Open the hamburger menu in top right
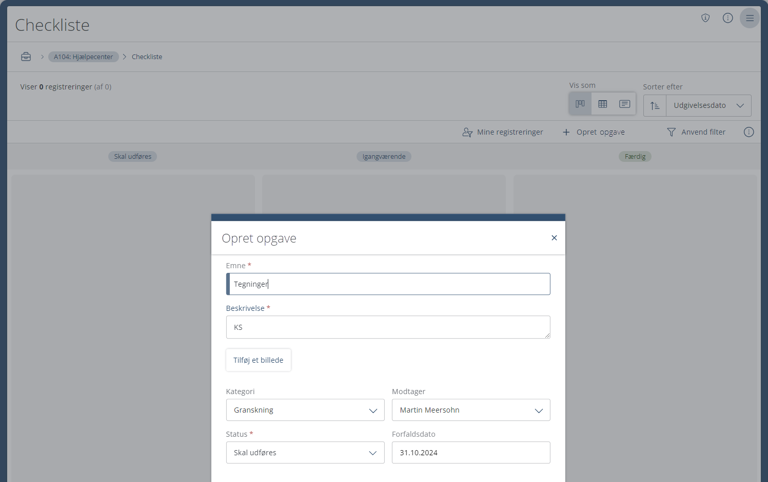The width and height of the screenshot is (768, 482). 749,18
